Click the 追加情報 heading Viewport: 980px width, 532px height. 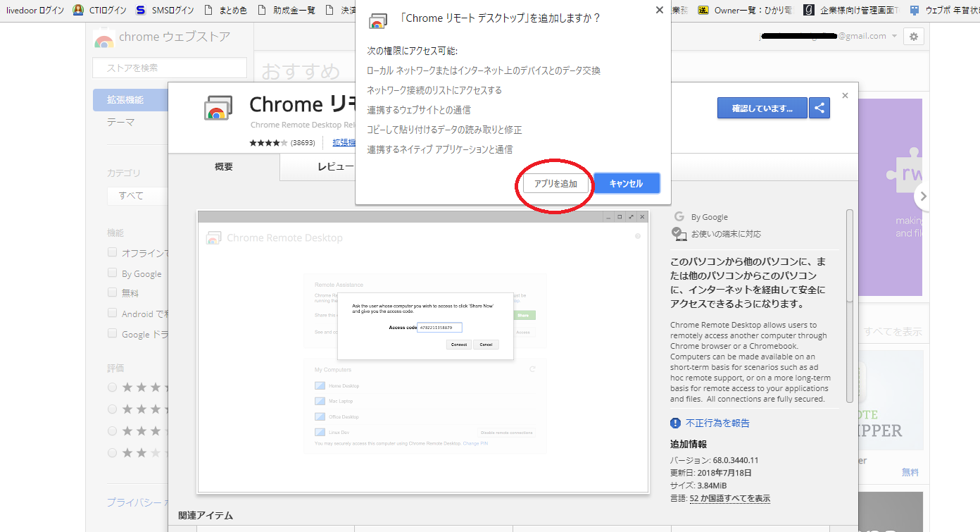click(689, 445)
